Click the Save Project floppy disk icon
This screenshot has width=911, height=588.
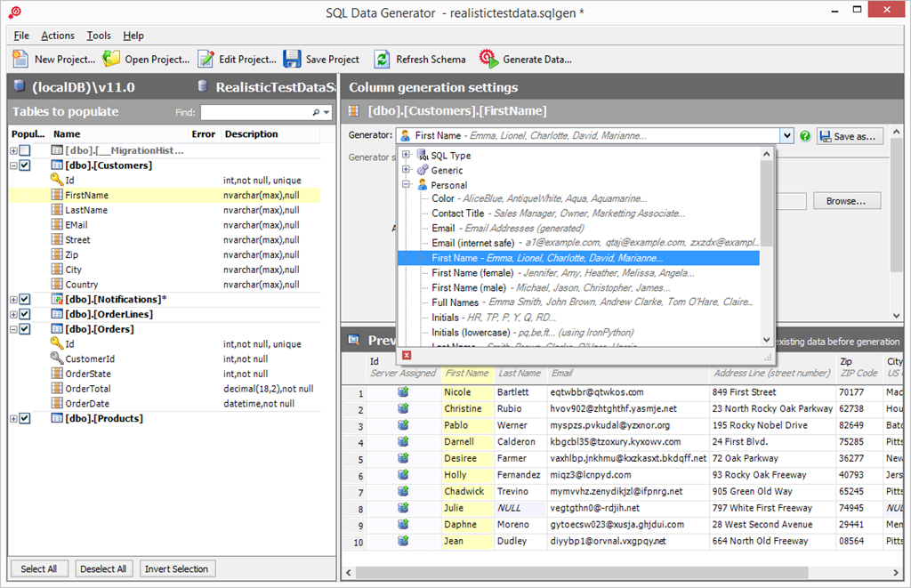pos(292,60)
